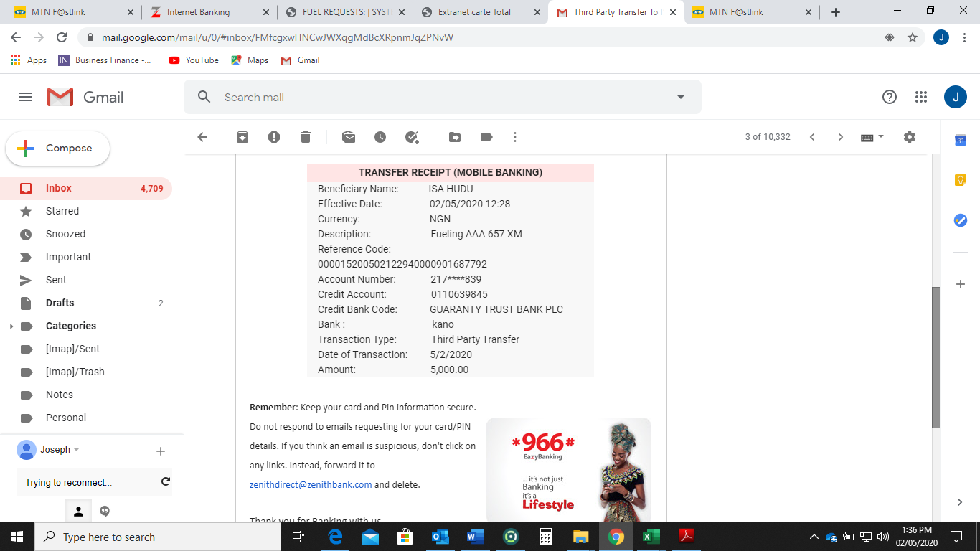Screen dimensions: 980x551
Task: Open Word from the taskbar
Action: coord(476,537)
